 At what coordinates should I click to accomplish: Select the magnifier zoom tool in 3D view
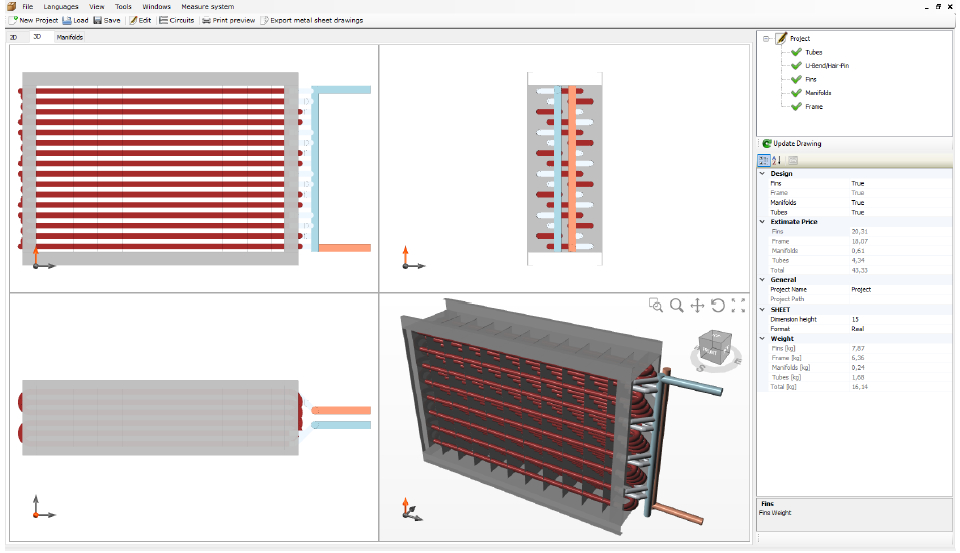pos(677,305)
